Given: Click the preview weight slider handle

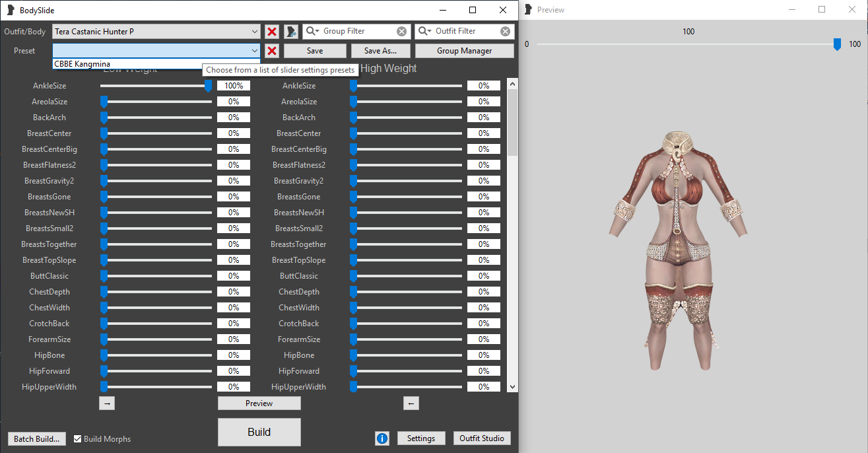Looking at the screenshot, I should click(x=837, y=44).
